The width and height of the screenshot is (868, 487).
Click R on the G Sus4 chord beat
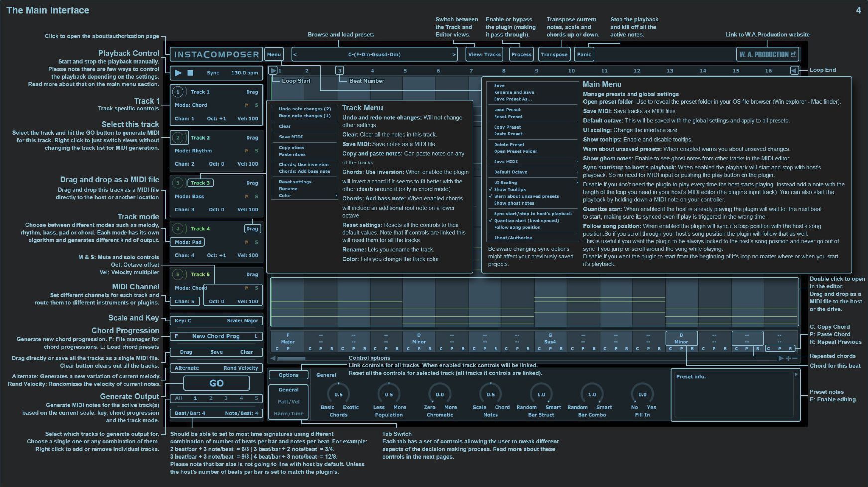coord(561,349)
